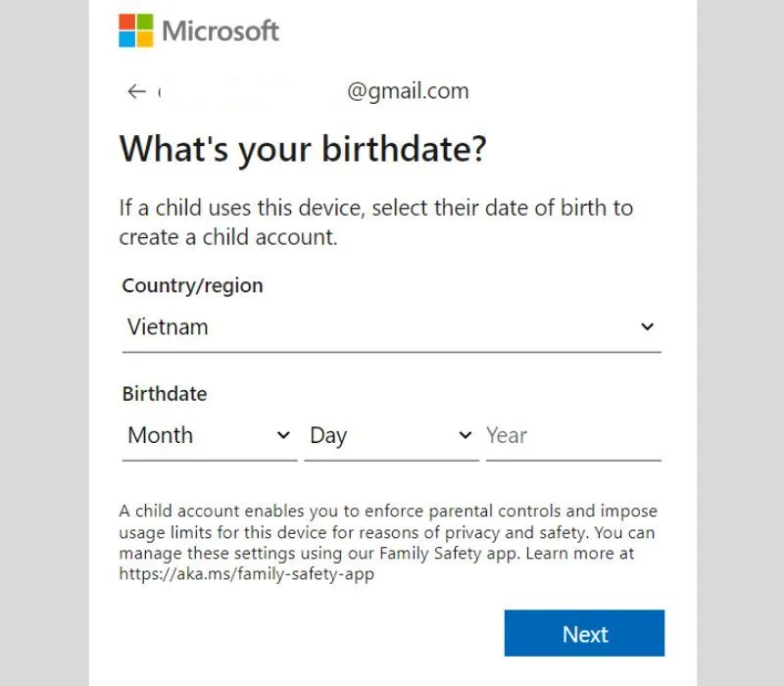The image size is (784, 686).
Task: Open the Vietnam country/region dropdown
Action: coord(391,327)
